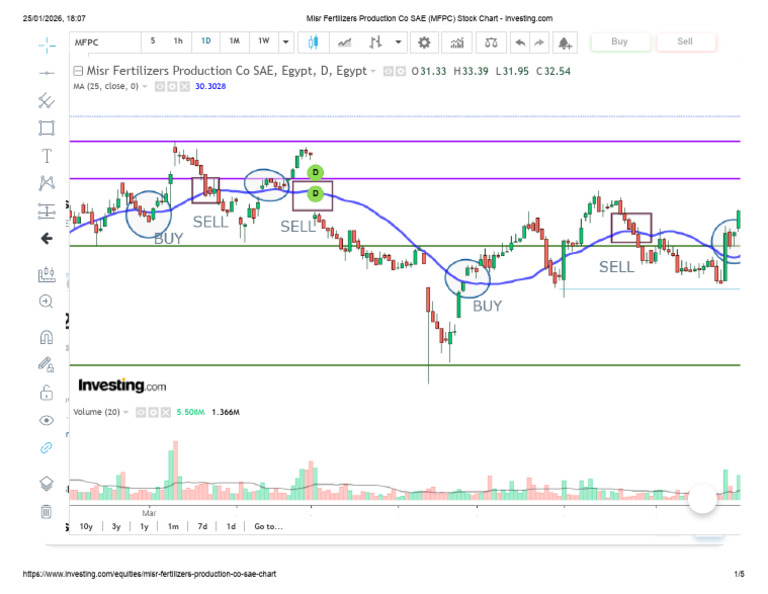Open the indicators chart icon
The image size is (768, 594).
(x=457, y=43)
